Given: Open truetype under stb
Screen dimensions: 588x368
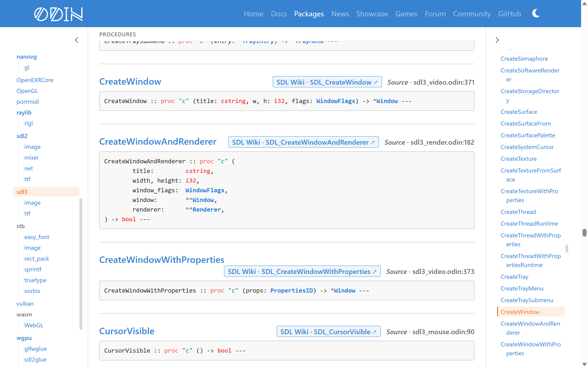Looking at the screenshot, I should tap(35, 280).
